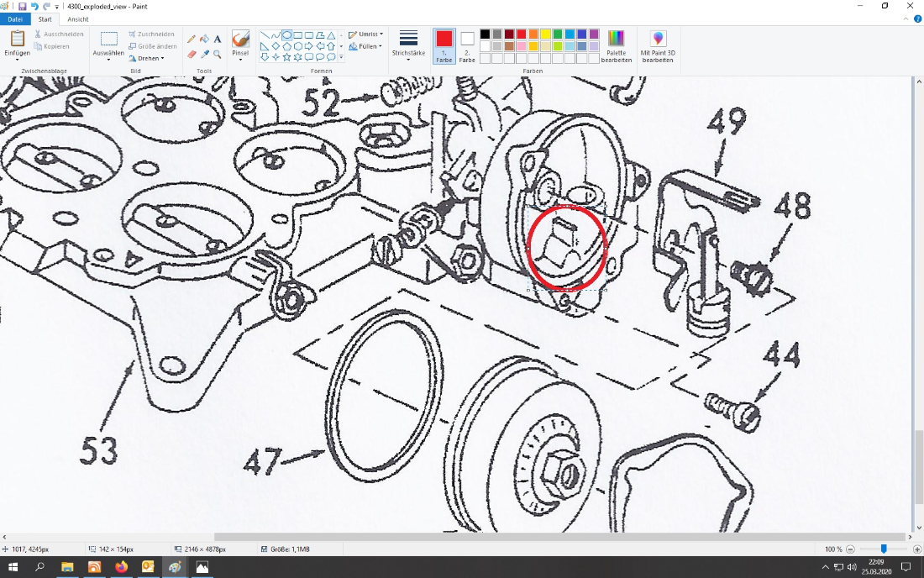This screenshot has height=578, width=924.
Task: Launch Firefox from the taskbar
Action: 122,567
